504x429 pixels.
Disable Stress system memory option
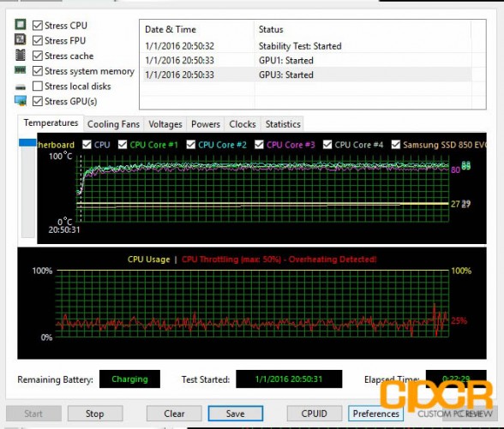click(38, 71)
